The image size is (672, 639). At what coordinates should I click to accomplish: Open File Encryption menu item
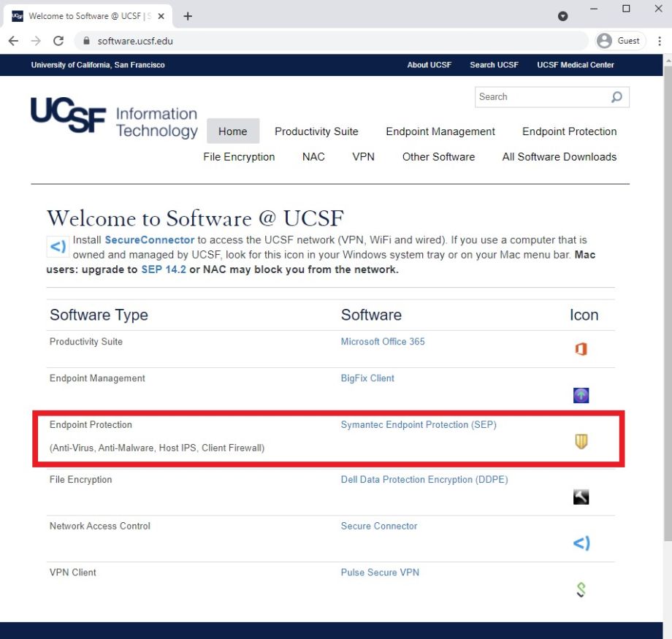coord(239,157)
